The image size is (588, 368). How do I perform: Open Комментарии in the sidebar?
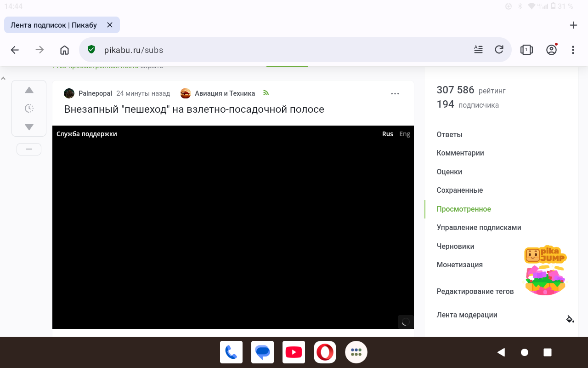pyautogui.click(x=460, y=153)
